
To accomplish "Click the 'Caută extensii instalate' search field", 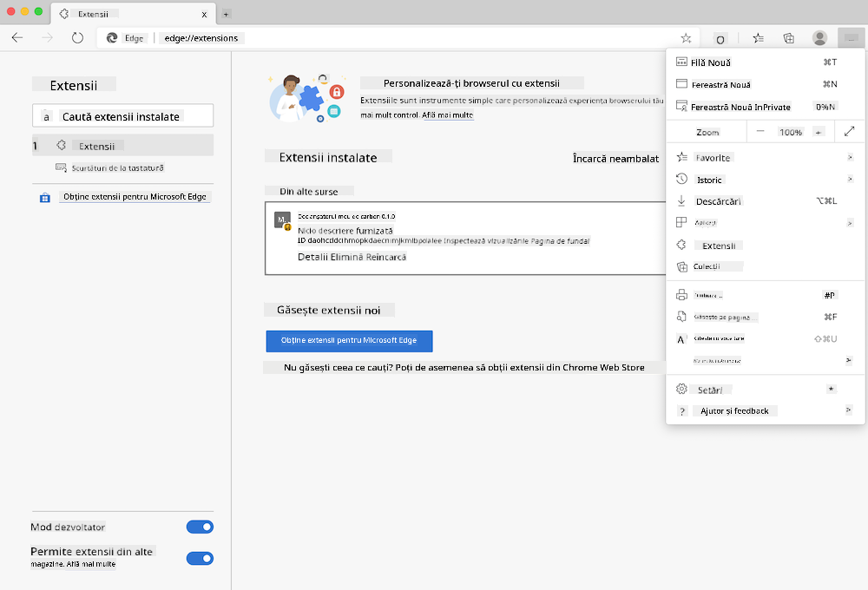I will (122, 115).
